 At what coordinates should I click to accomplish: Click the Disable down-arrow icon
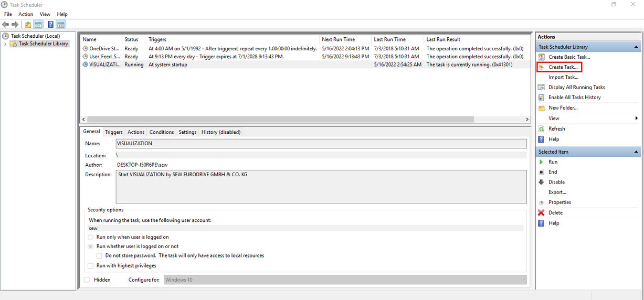coord(542,182)
